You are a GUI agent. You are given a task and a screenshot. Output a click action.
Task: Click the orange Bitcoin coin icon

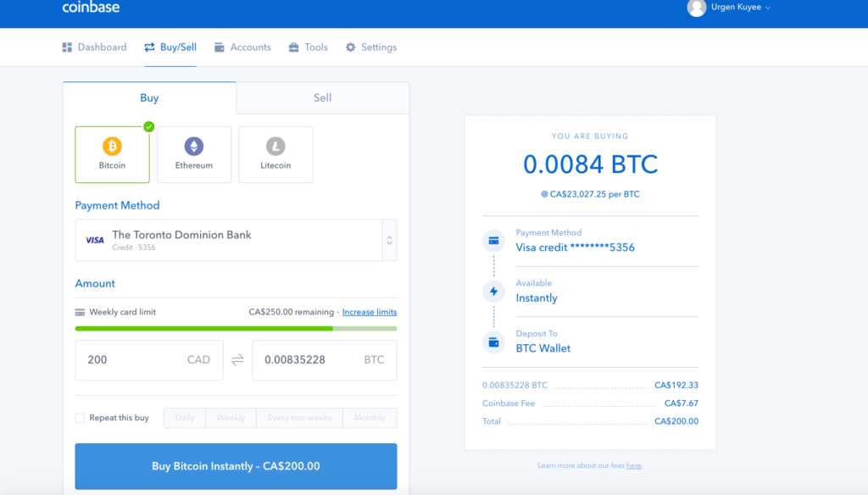point(113,146)
